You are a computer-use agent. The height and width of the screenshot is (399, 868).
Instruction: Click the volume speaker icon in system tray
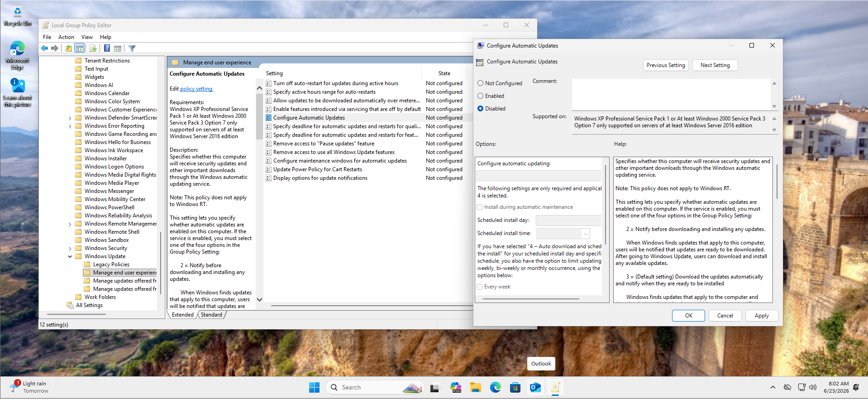point(813,388)
